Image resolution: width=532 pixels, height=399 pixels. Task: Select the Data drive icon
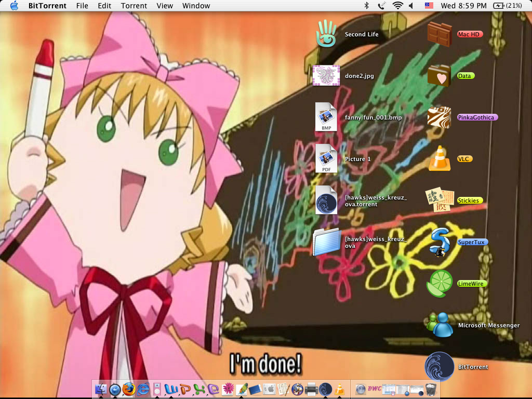tap(440, 76)
